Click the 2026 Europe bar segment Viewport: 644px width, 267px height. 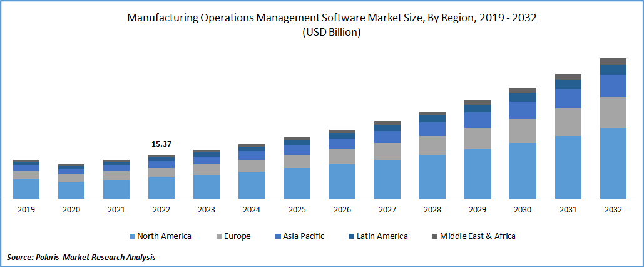342,157
